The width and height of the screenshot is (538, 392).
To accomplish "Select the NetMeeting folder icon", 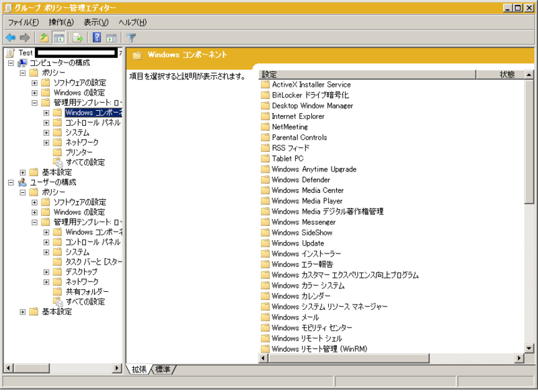I will (265, 127).
